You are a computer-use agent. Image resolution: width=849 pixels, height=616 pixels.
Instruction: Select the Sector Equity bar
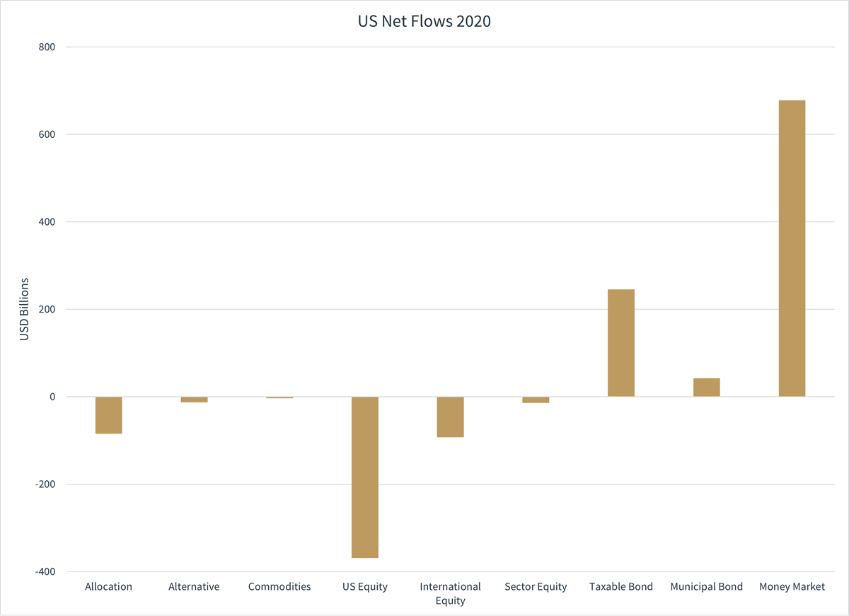[x=536, y=400]
